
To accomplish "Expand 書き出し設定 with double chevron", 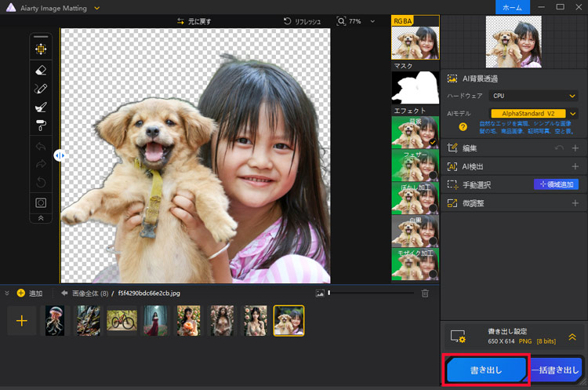I will pos(572,337).
